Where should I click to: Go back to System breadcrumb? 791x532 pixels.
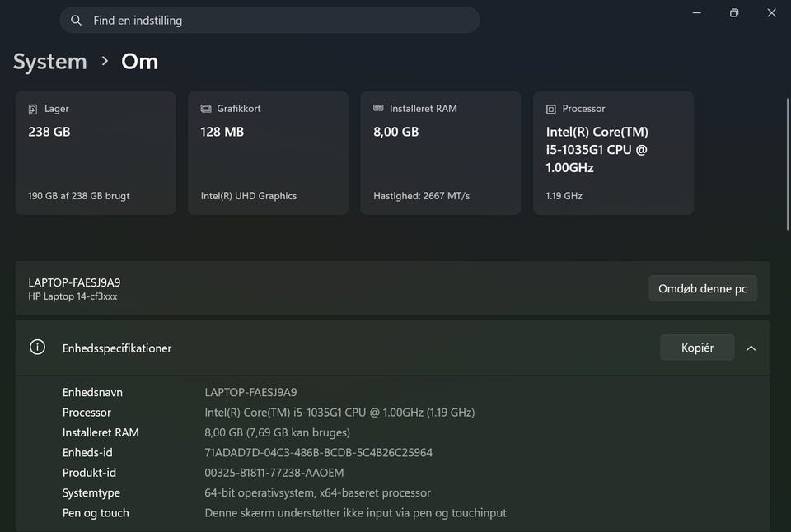(49, 62)
